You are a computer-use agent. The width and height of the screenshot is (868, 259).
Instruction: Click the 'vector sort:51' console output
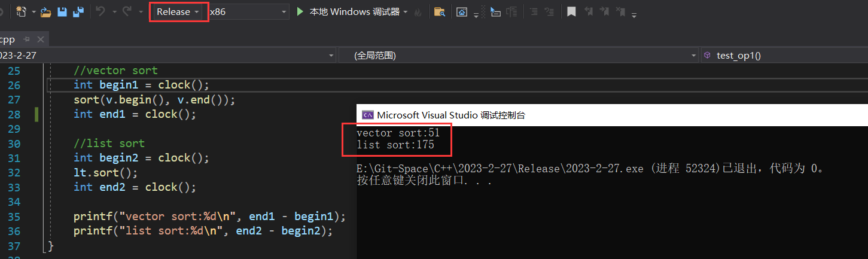(x=398, y=133)
